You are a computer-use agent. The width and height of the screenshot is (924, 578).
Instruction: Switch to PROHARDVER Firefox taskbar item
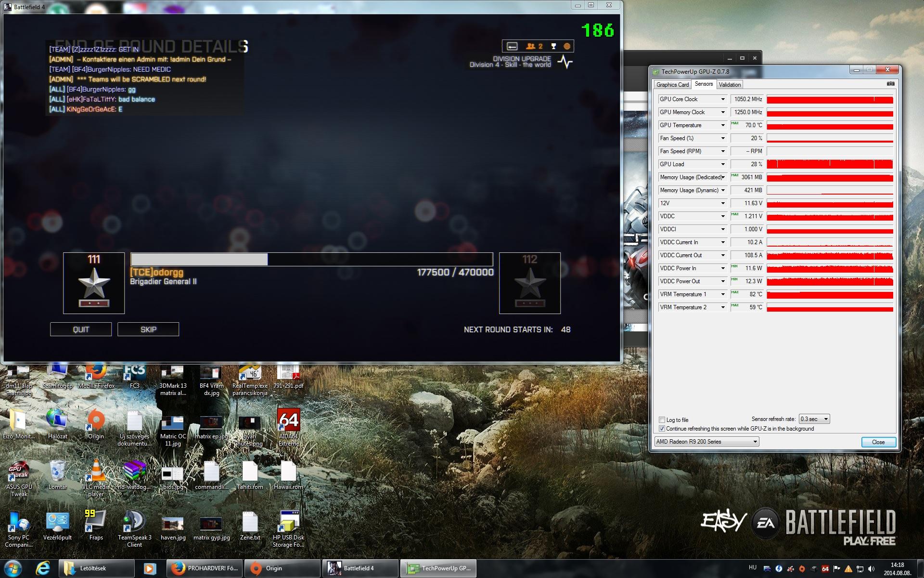205,568
